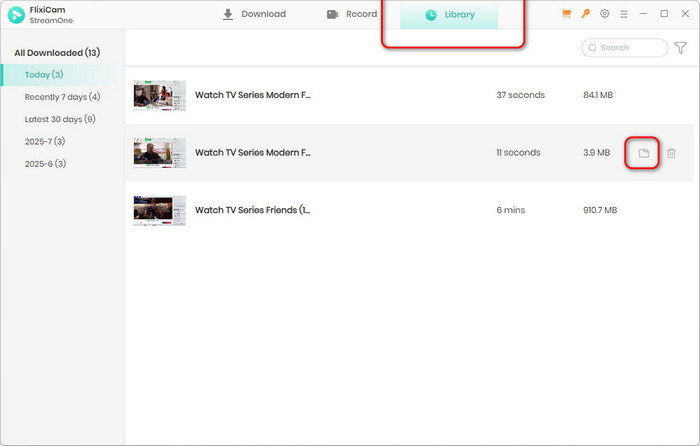
Task: Open the shopping cart purchase icon
Action: pos(566,14)
